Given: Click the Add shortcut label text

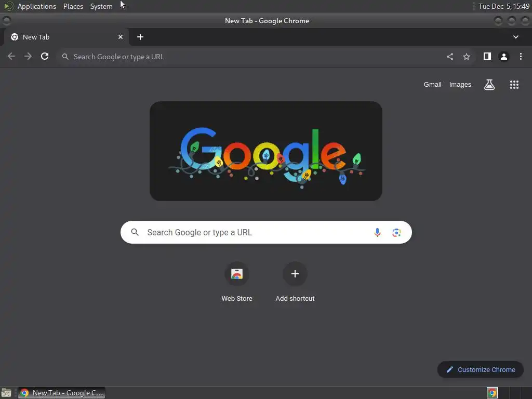Looking at the screenshot, I should coord(295,299).
